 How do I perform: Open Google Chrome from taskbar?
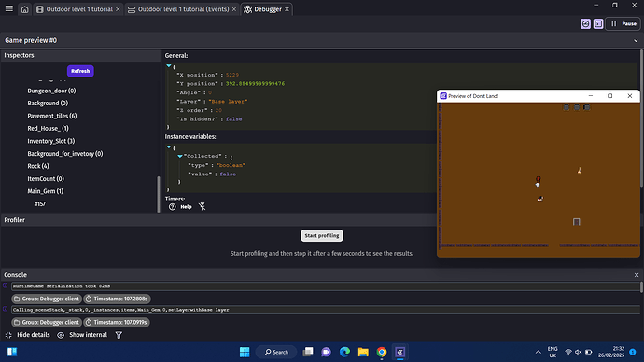coord(382,352)
